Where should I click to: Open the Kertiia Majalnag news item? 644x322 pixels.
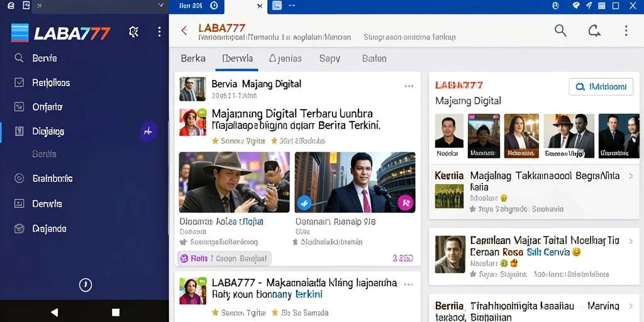click(x=535, y=192)
